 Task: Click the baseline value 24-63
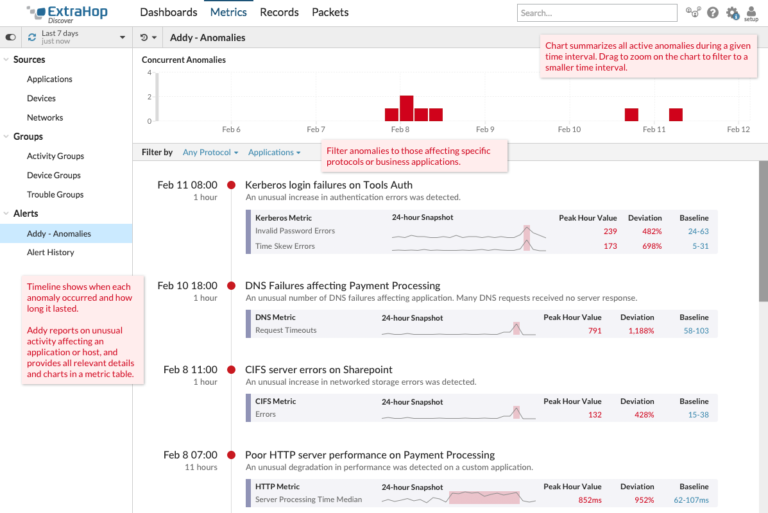tap(698, 231)
